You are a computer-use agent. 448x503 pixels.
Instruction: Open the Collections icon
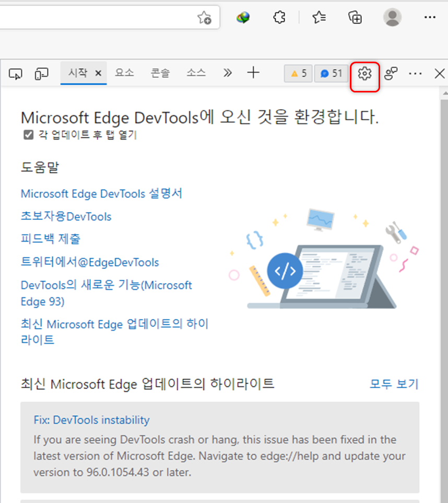pos(355,17)
